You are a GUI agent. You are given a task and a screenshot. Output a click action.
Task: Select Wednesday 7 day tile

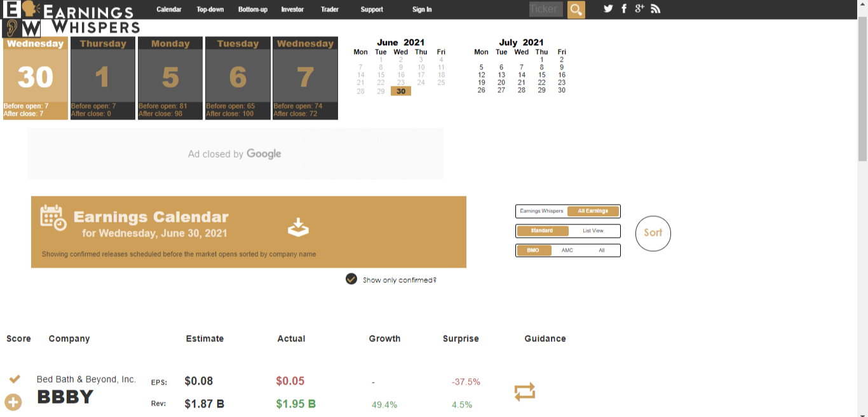[x=305, y=78]
